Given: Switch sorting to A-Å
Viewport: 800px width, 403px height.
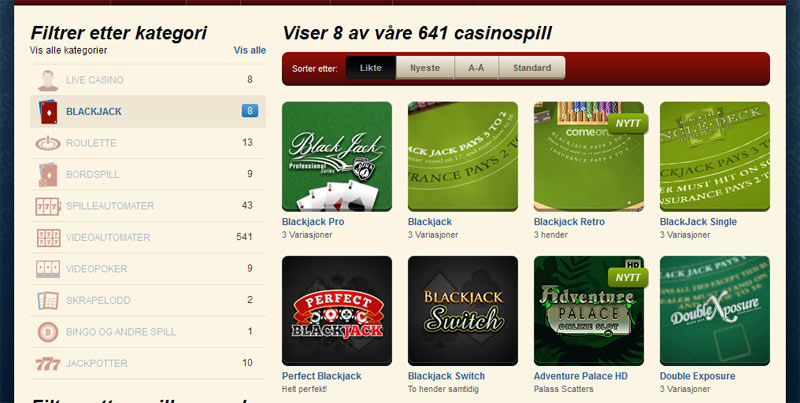Looking at the screenshot, I should pos(476,68).
